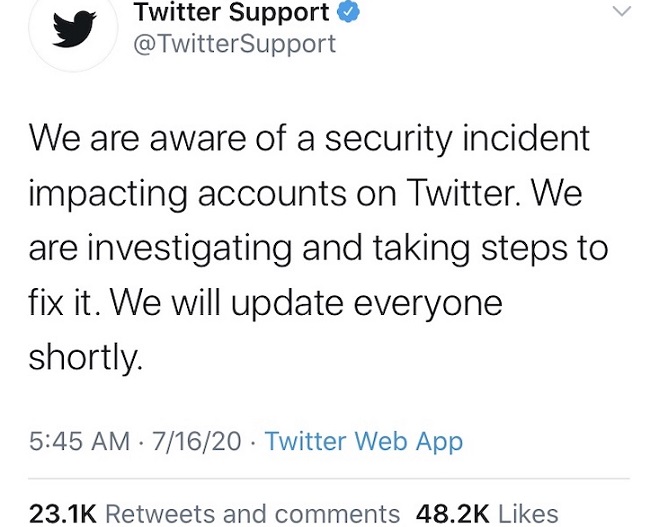Open the Twitter Web App source link
Viewport: 650px width, 527px height.
click(x=363, y=441)
